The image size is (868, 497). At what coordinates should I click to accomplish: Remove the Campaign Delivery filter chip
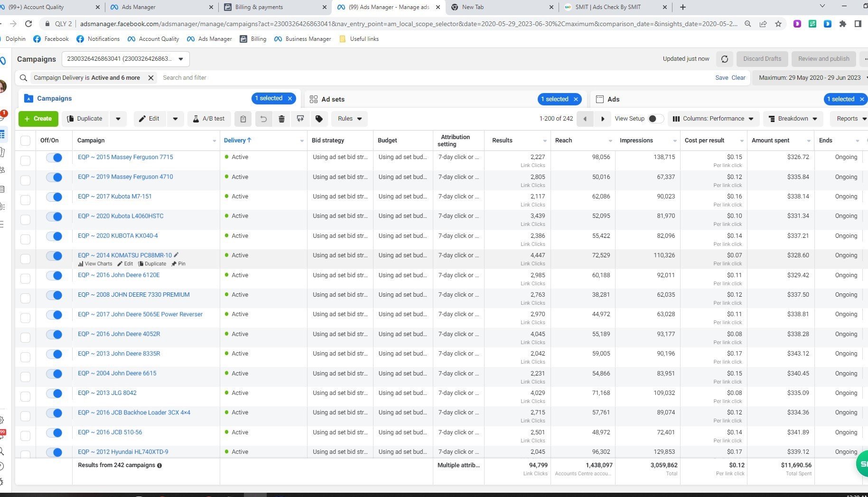(151, 78)
